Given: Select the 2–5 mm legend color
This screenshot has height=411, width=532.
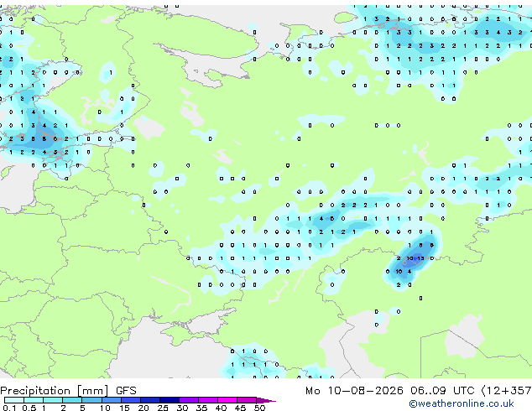Looking at the screenshot, I should 72,400.
